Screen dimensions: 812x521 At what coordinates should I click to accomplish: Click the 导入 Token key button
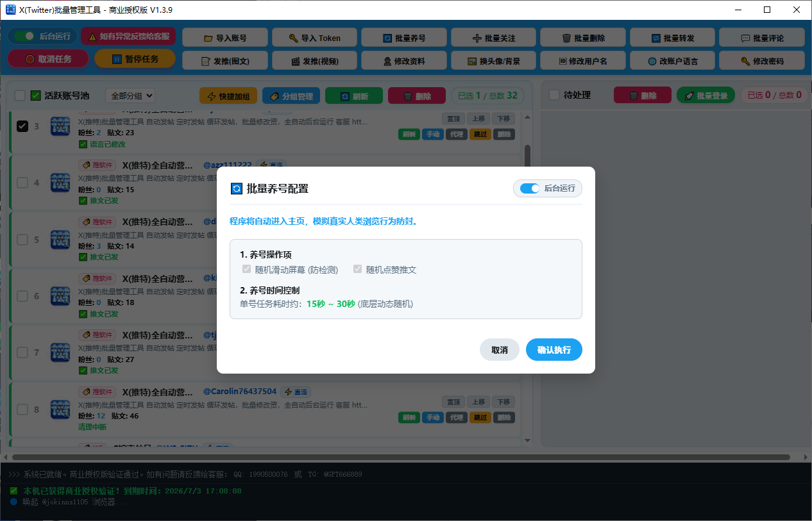[x=314, y=38]
